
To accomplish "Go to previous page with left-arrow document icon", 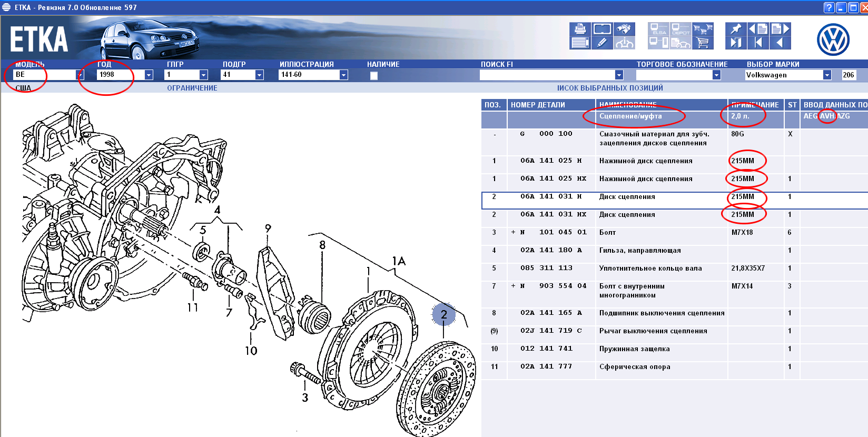I will (758, 29).
